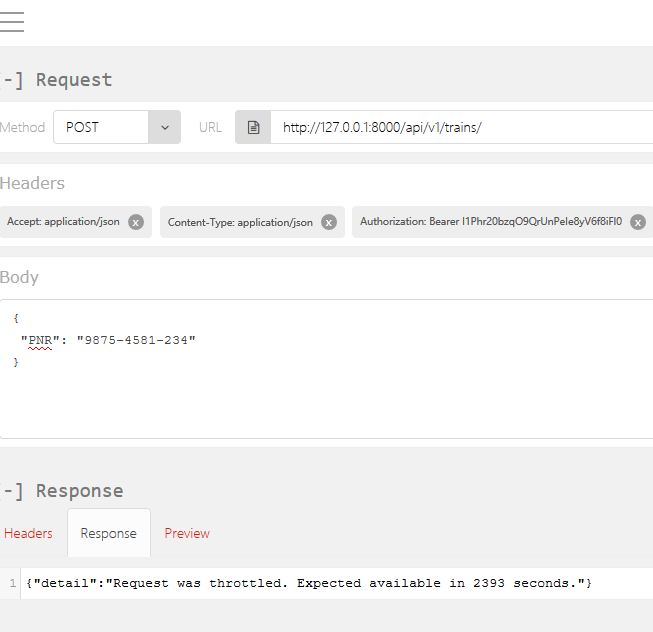Viewport: 653px width, 632px height.
Task: Remove the Accept: application/json header
Action: [136, 222]
